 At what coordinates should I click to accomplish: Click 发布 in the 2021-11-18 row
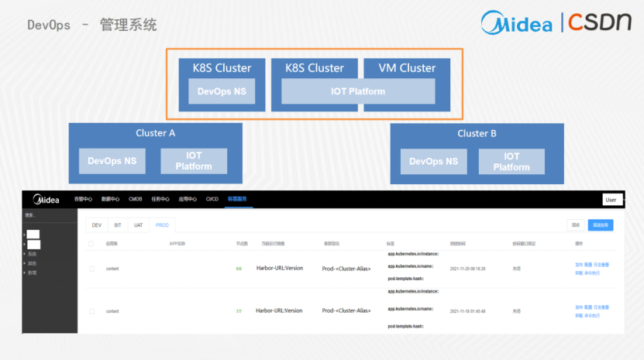[x=579, y=307]
